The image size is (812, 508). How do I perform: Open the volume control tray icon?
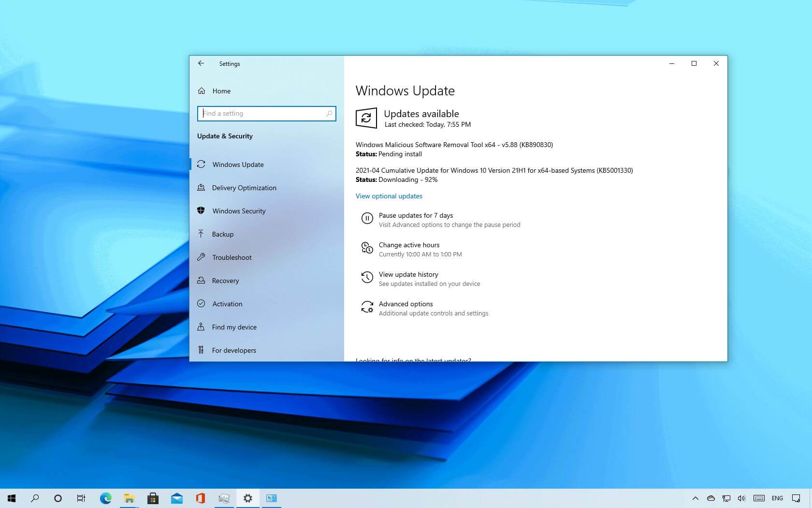pos(741,498)
